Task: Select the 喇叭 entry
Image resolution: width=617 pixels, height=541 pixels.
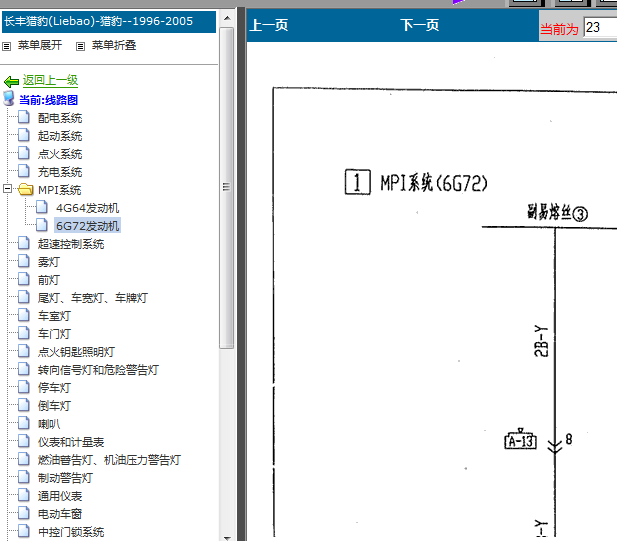Action: (49, 424)
